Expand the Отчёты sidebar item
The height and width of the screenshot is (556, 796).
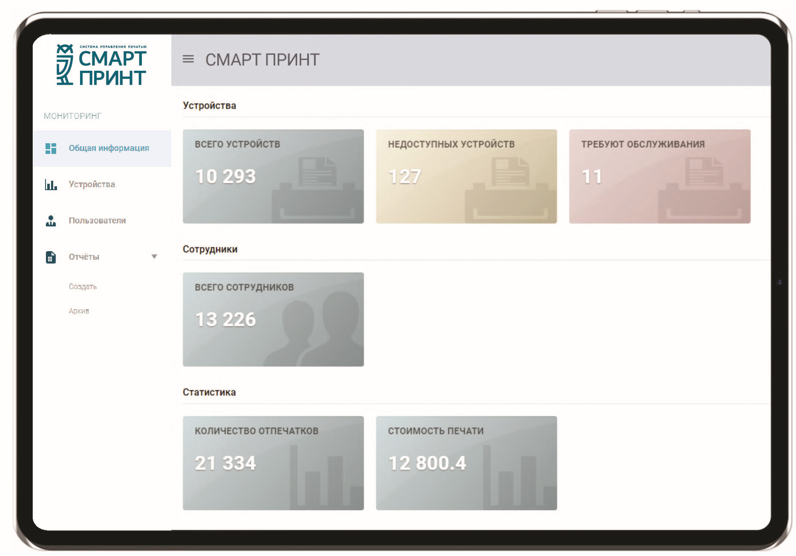84,257
